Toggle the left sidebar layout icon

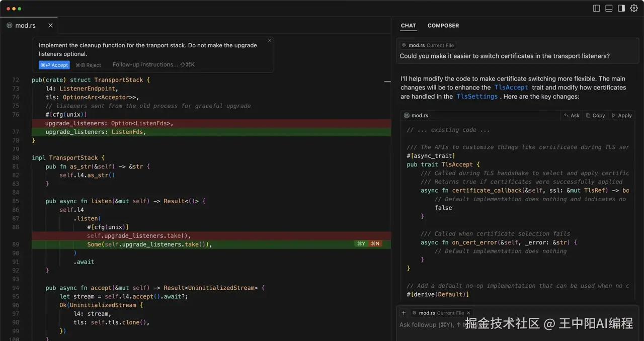coord(596,8)
